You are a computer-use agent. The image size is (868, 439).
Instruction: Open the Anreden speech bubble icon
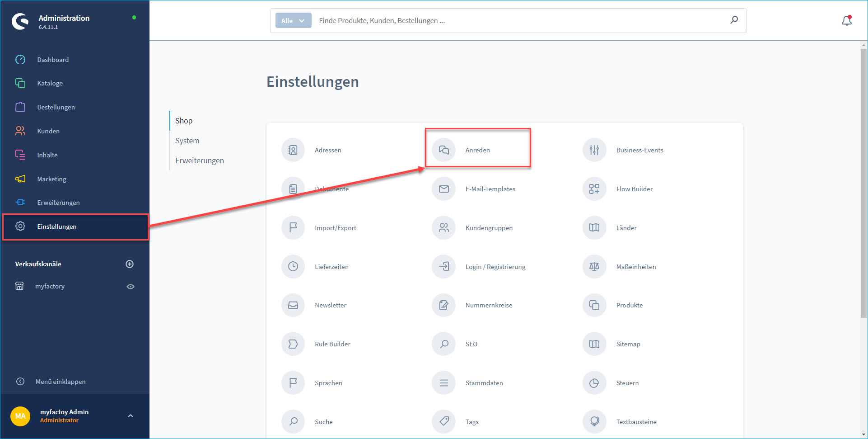tap(444, 150)
